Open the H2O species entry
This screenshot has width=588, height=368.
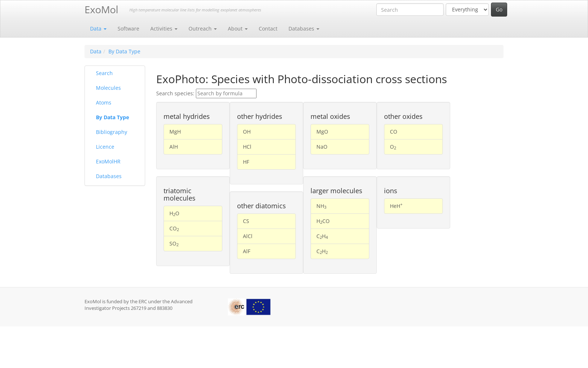[x=193, y=213]
